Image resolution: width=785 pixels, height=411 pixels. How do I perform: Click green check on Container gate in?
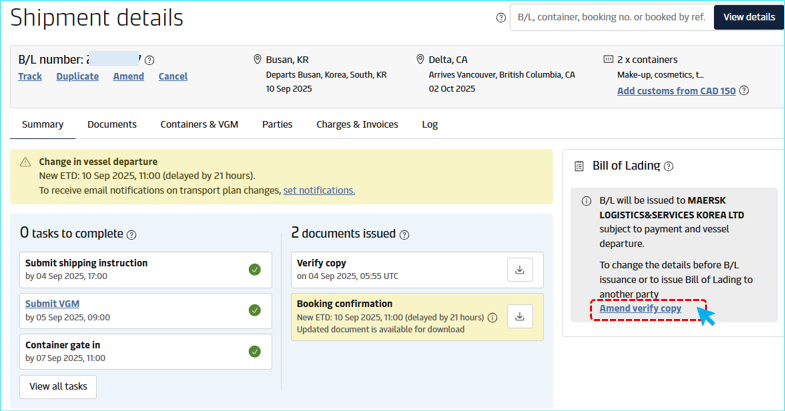pyautogui.click(x=255, y=351)
